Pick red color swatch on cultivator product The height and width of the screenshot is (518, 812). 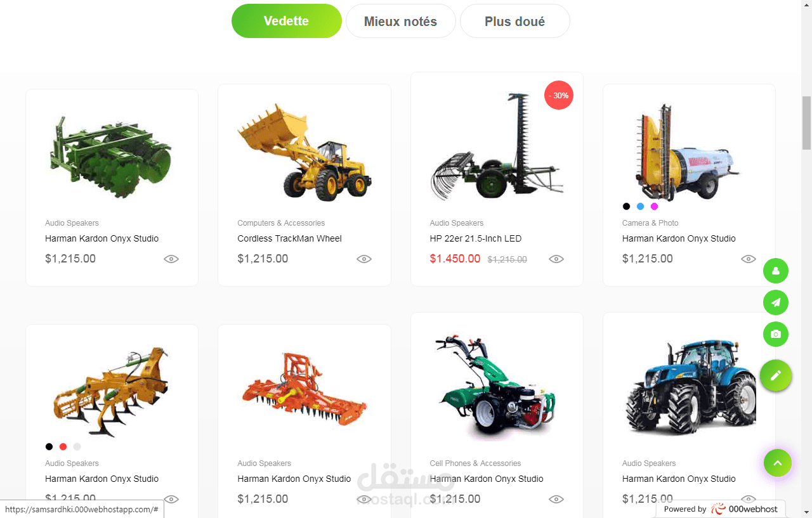coord(63,446)
